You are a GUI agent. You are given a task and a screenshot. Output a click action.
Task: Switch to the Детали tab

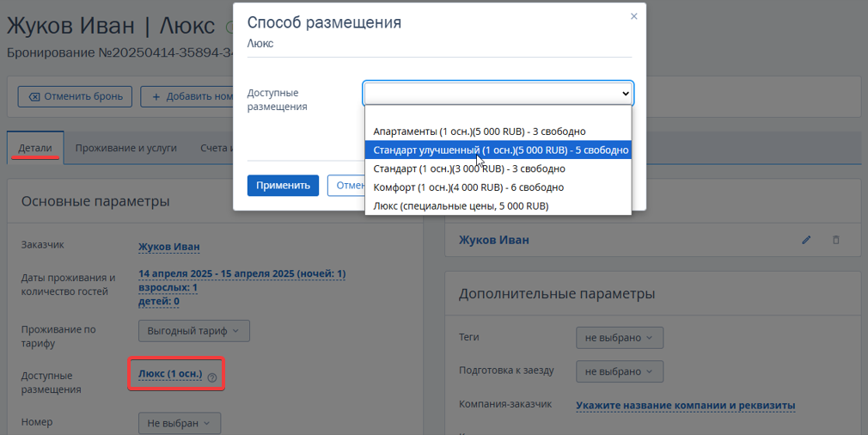tap(35, 148)
